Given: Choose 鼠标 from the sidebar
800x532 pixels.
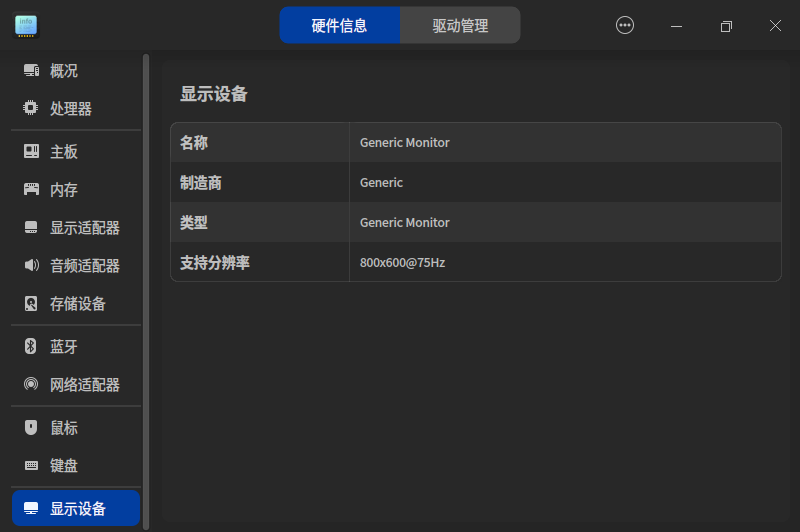Looking at the screenshot, I should pyautogui.click(x=76, y=427).
